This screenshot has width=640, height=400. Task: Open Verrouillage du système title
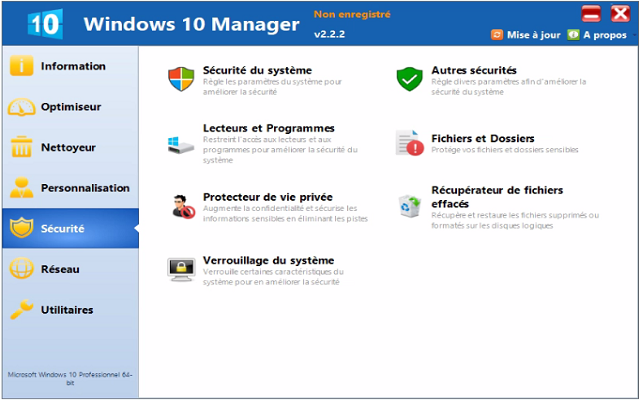pos(269,260)
